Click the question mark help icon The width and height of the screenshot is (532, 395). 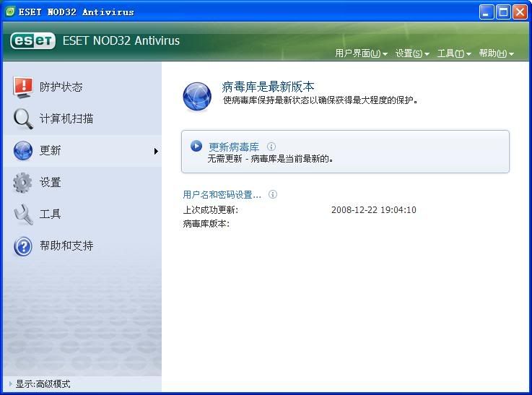coord(23,246)
